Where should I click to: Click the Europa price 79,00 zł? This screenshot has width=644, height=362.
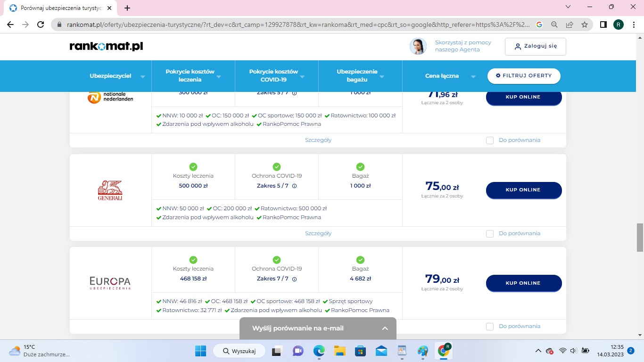tap(442, 280)
